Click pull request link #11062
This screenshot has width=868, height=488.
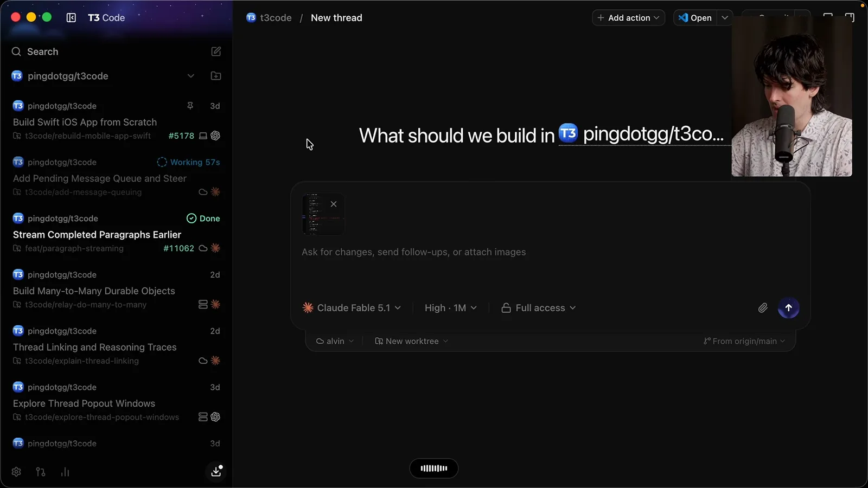click(x=178, y=248)
